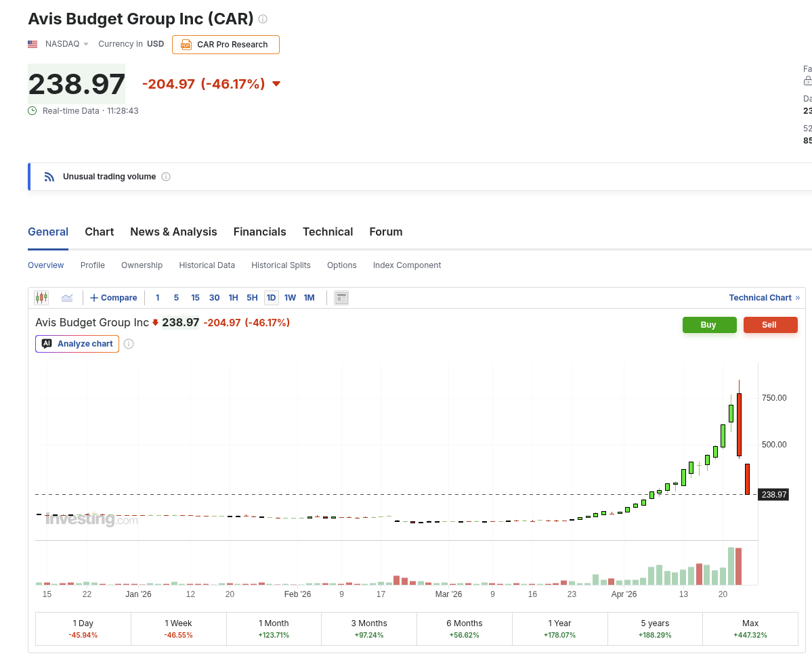The height and width of the screenshot is (660, 812).
Task: Click the 750.00 price axis label
Action: [x=774, y=398]
